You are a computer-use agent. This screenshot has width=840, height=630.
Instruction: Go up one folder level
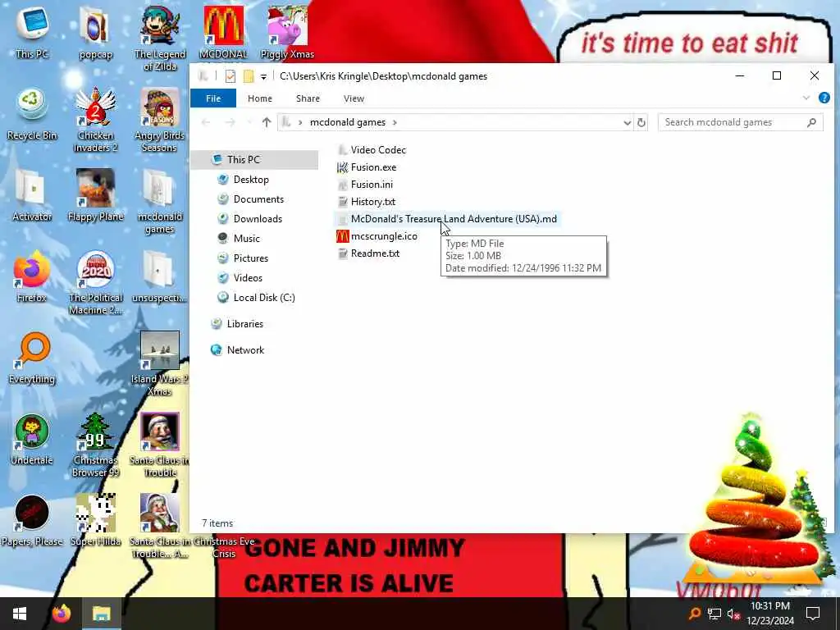(x=267, y=122)
